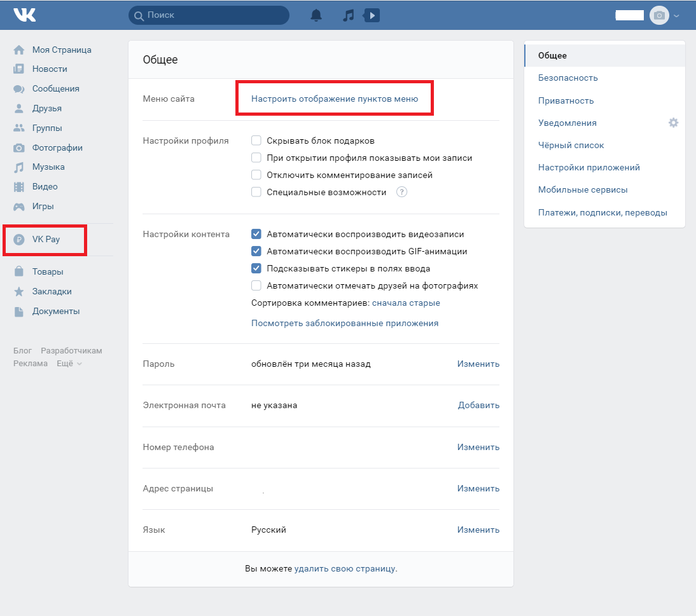Expand the Ещё footer menu
696x616 pixels.
point(69,363)
